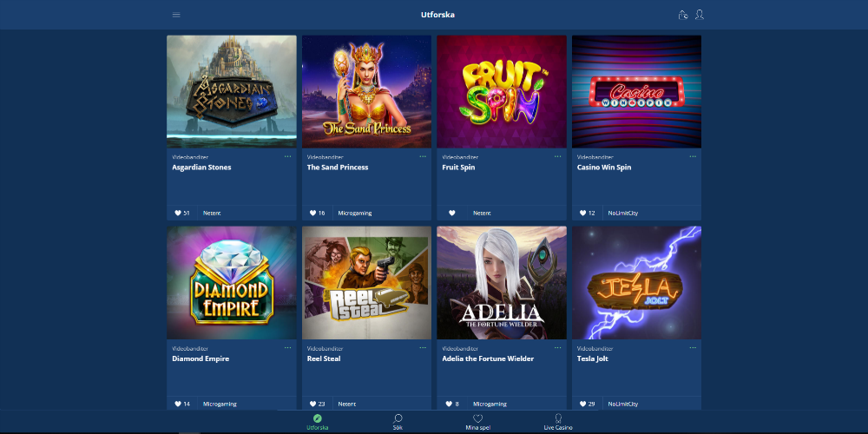This screenshot has width=868, height=434.
Task: Click Netent provider under Reel Steal
Action: 347,404
